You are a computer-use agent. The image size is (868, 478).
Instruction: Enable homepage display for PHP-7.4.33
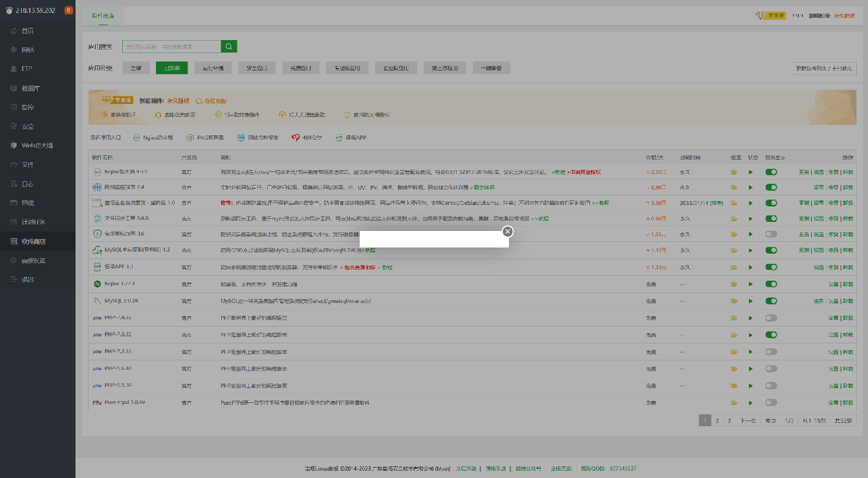pyautogui.click(x=771, y=318)
